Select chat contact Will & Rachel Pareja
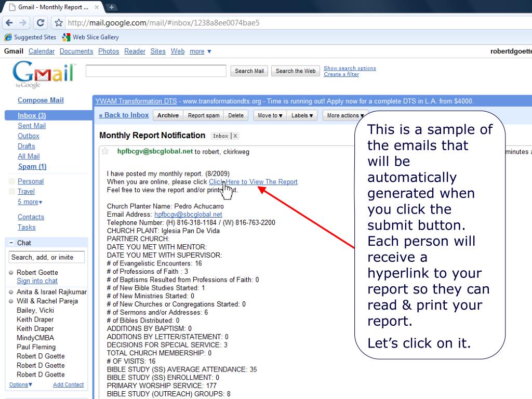 pos(47,301)
